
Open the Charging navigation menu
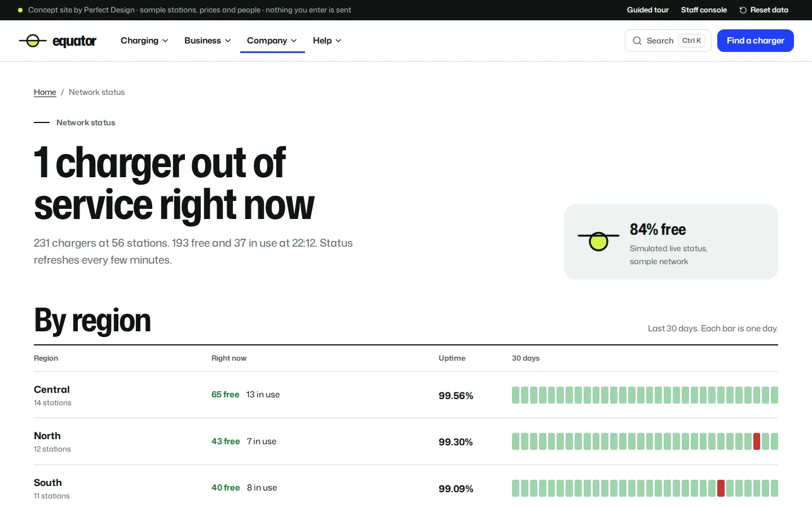144,41
